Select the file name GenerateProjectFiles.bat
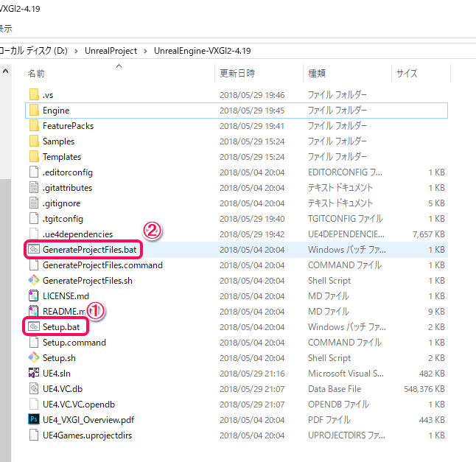The image size is (476, 462). pos(90,250)
